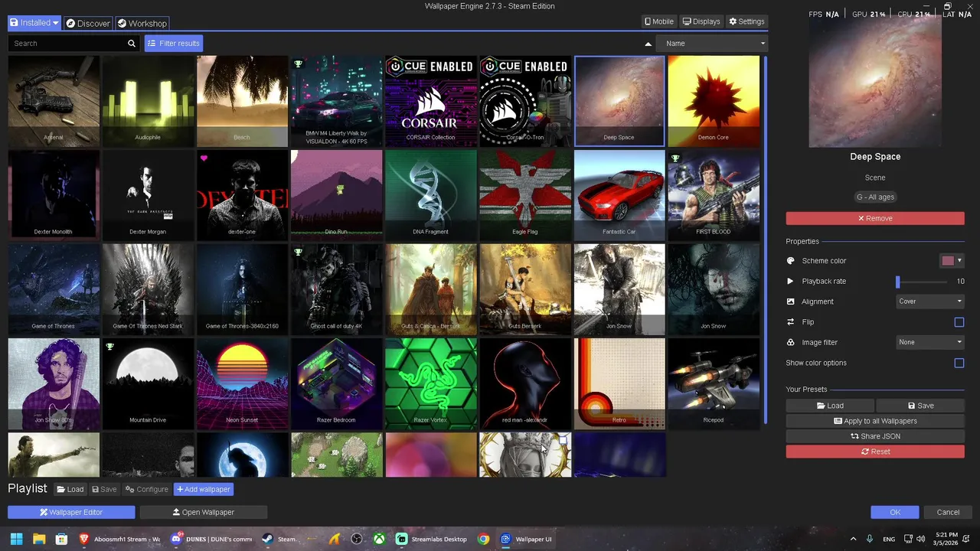Reset wallpaper properties
The height and width of the screenshot is (551, 980).
click(875, 452)
